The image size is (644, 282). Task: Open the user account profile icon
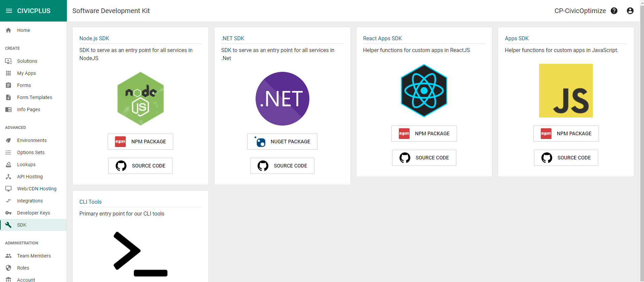[x=630, y=11]
